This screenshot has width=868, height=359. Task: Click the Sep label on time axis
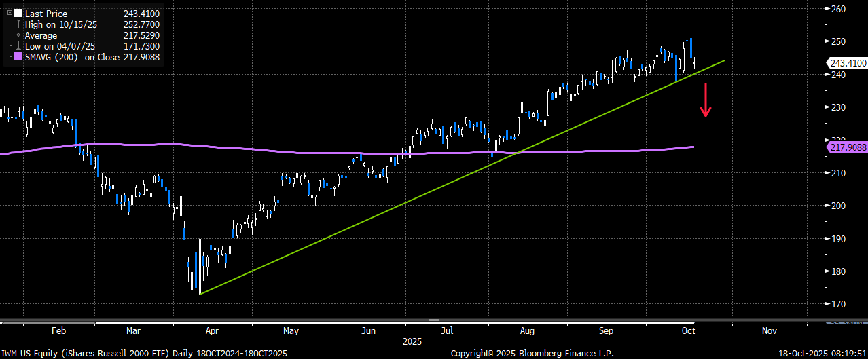tap(607, 330)
